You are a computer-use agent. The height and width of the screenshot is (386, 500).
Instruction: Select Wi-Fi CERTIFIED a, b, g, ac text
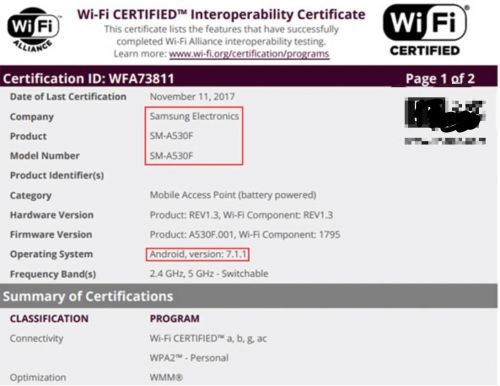pyautogui.click(x=208, y=338)
